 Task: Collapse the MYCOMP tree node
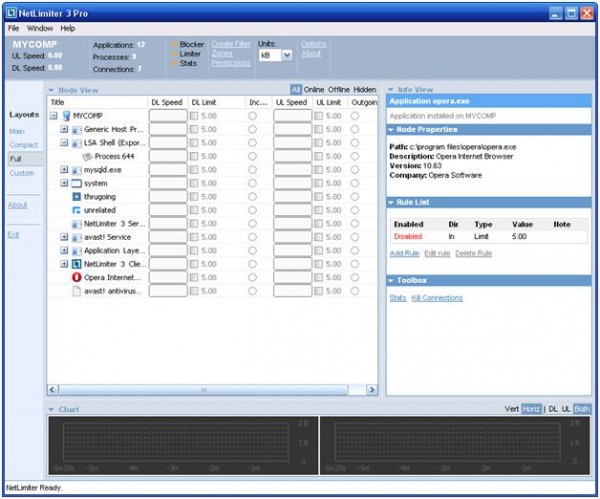pos(54,116)
